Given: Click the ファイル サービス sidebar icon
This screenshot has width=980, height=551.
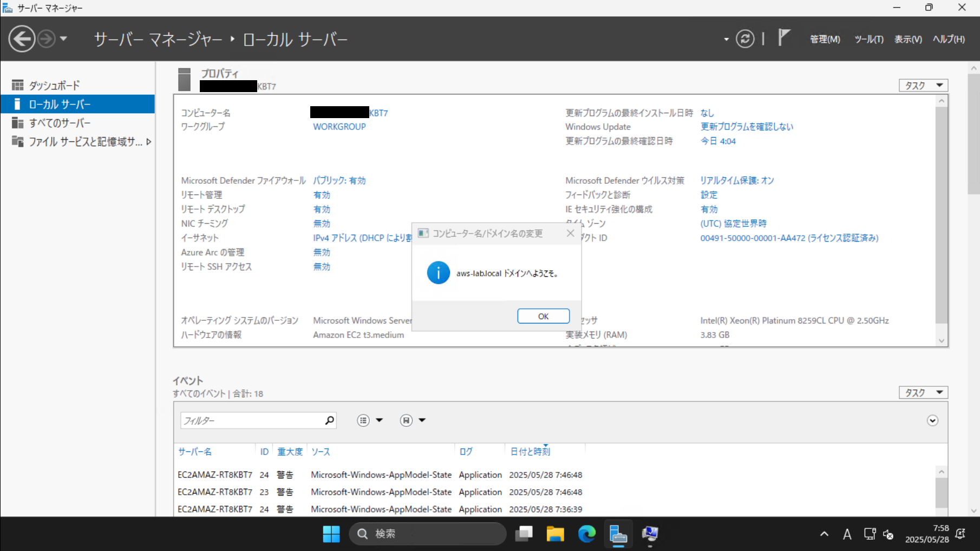Looking at the screenshot, I should (17, 141).
